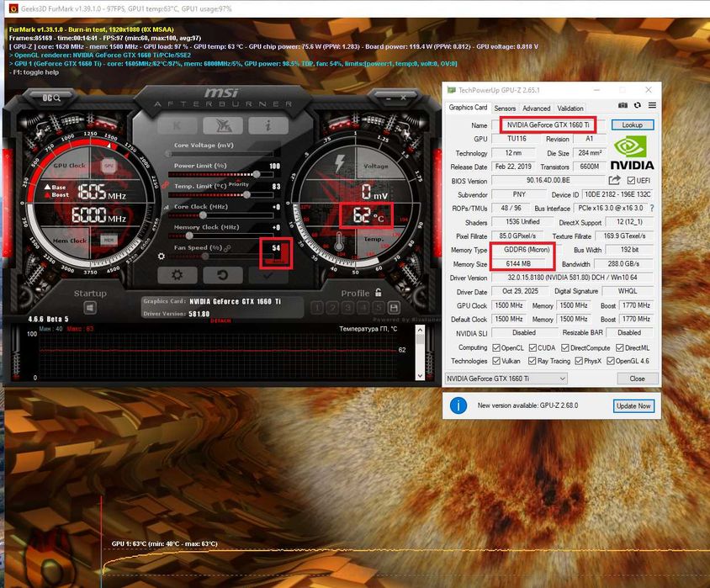Click the Memory Clock slider handle

click(x=189, y=236)
